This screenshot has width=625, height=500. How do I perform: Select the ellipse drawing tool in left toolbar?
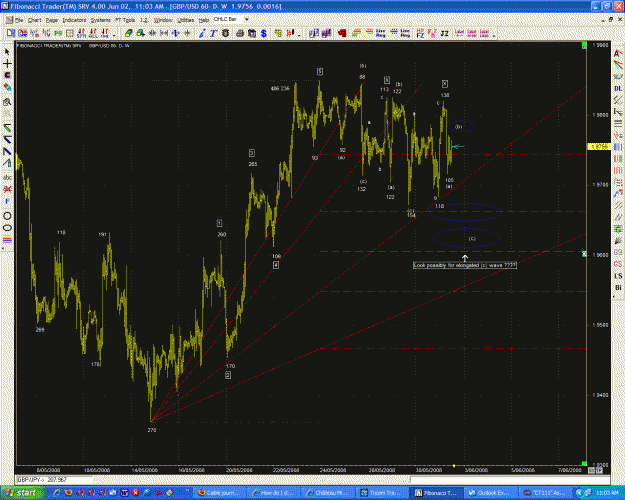7,228
